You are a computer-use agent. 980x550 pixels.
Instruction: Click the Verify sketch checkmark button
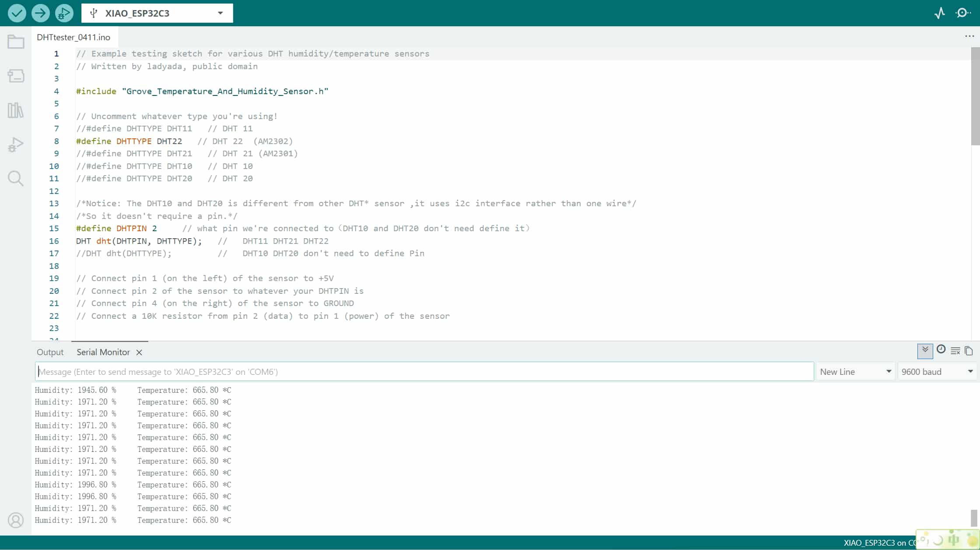click(17, 13)
